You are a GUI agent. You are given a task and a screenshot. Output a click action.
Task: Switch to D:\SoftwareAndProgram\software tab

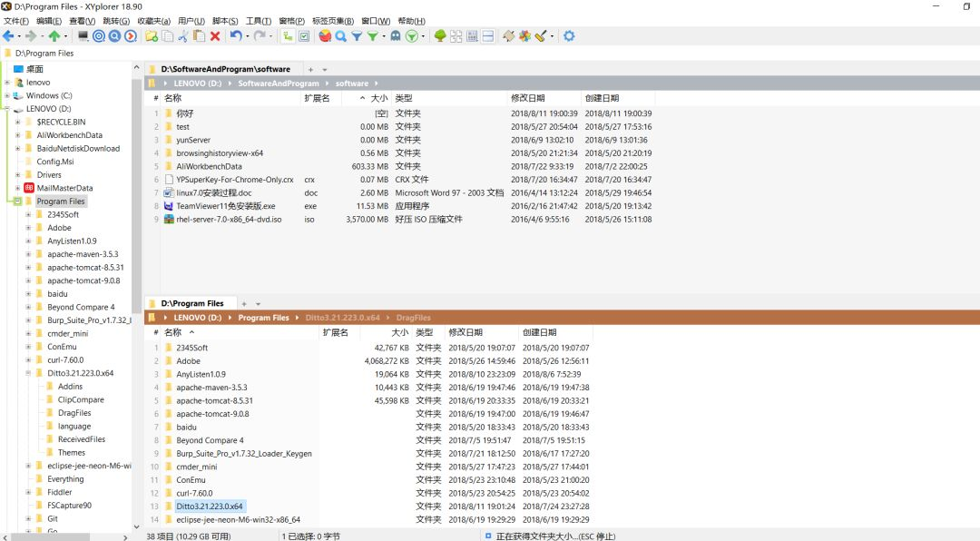pyautogui.click(x=226, y=69)
